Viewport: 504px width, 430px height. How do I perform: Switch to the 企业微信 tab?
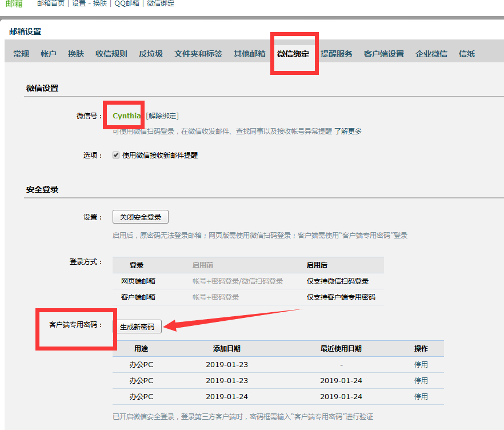(x=431, y=54)
